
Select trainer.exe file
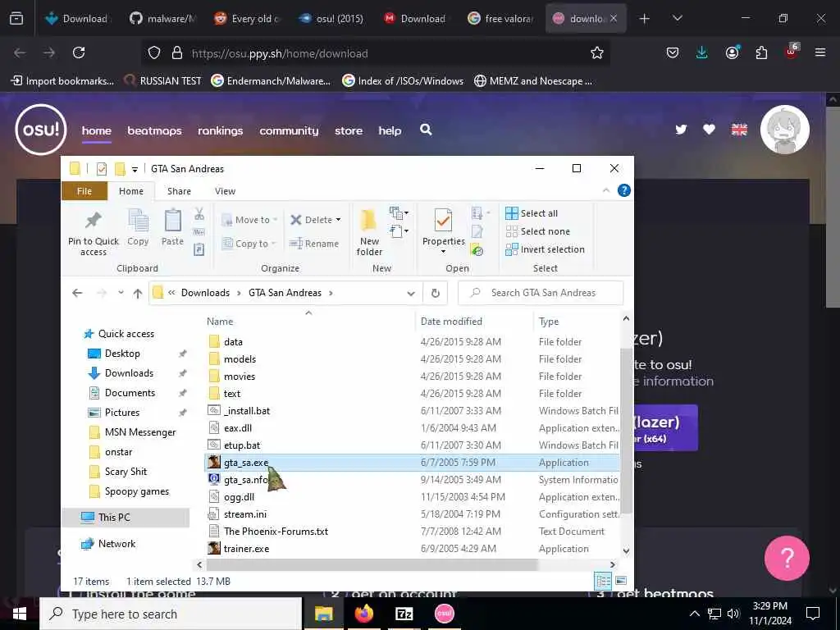pos(246,549)
